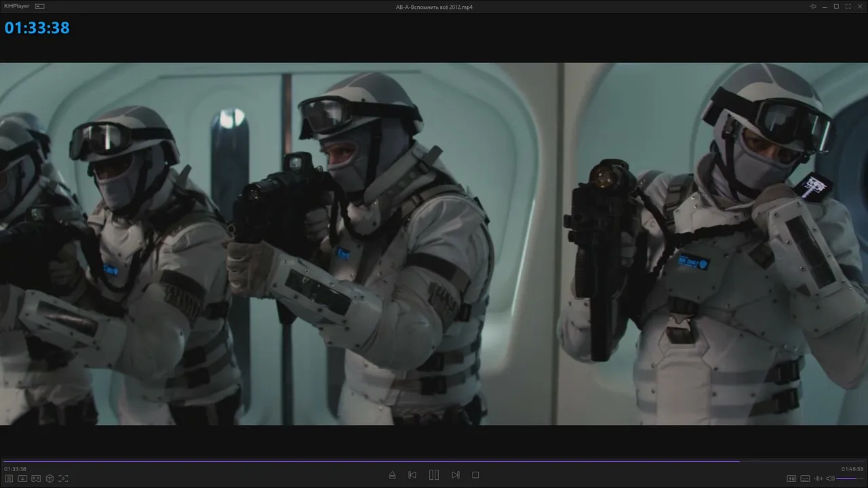Open the subtitle settings icon
Viewport: 868px width, 488px height.
[x=805, y=479]
